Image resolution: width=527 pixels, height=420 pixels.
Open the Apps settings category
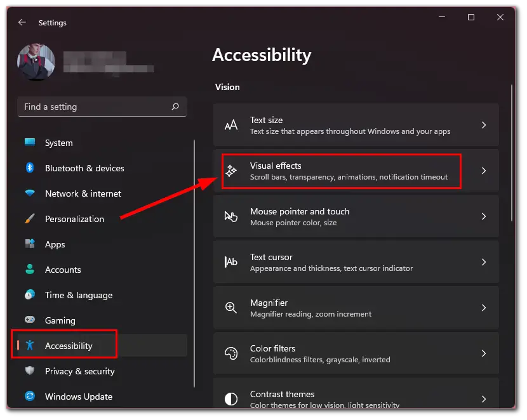pyautogui.click(x=102, y=244)
